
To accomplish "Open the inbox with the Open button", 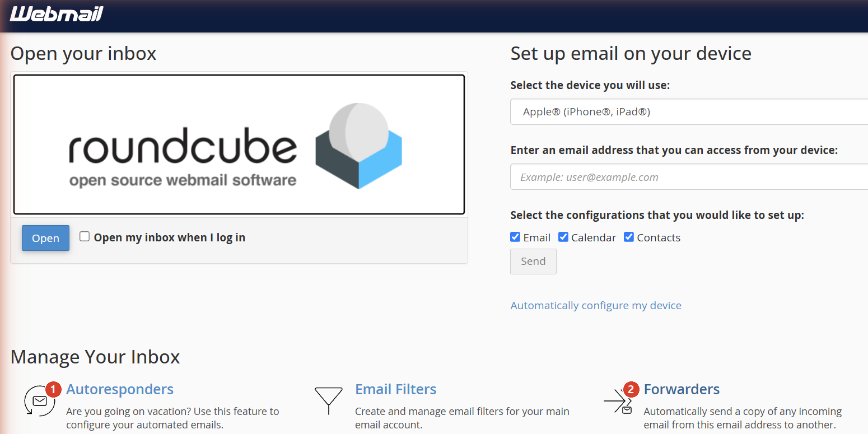I will pos(45,238).
